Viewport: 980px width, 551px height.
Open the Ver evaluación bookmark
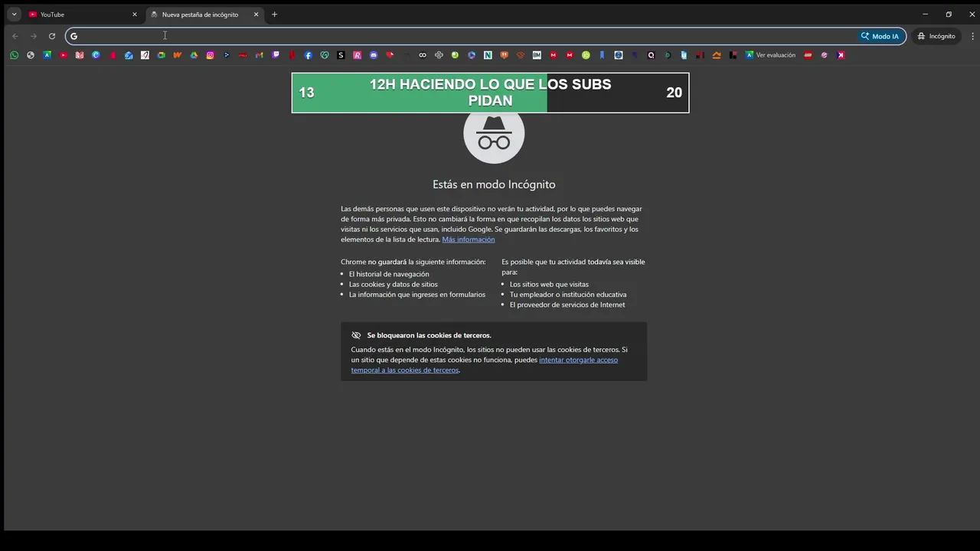click(x=770, y=55)
